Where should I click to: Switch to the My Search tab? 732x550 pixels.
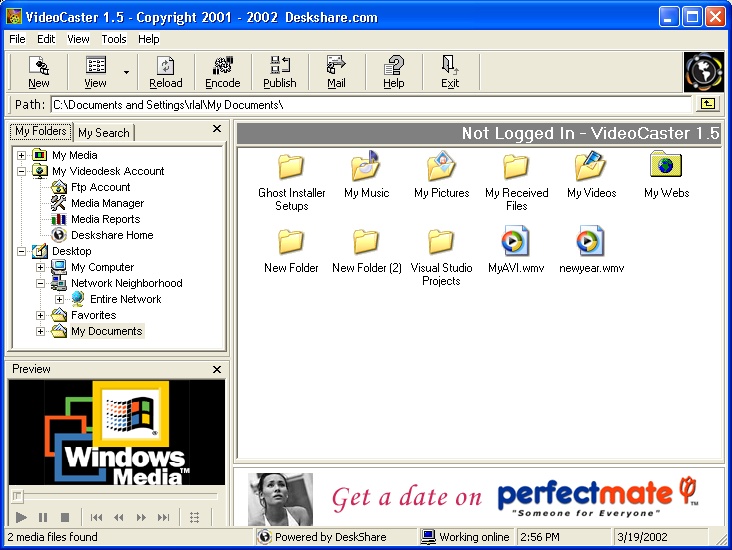point(104,133)
